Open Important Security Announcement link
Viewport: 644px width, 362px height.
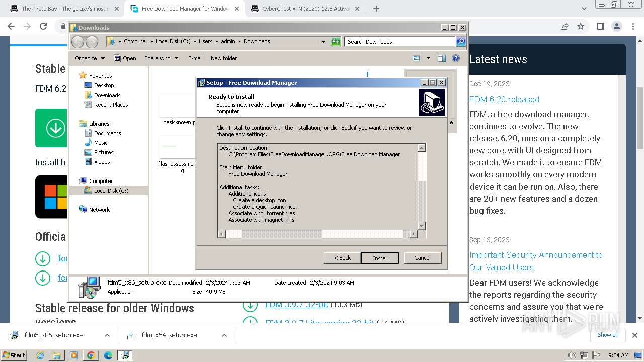[x=536, y=261]
